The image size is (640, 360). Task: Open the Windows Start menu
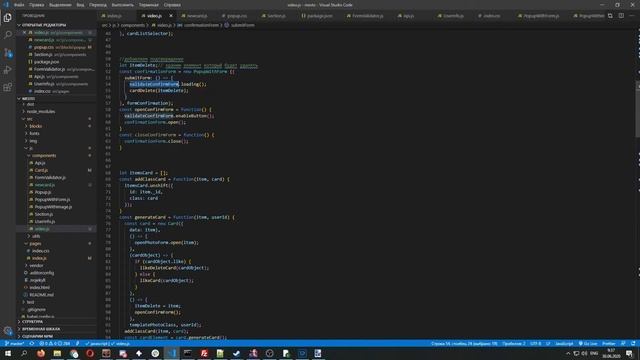click(8, 353)
